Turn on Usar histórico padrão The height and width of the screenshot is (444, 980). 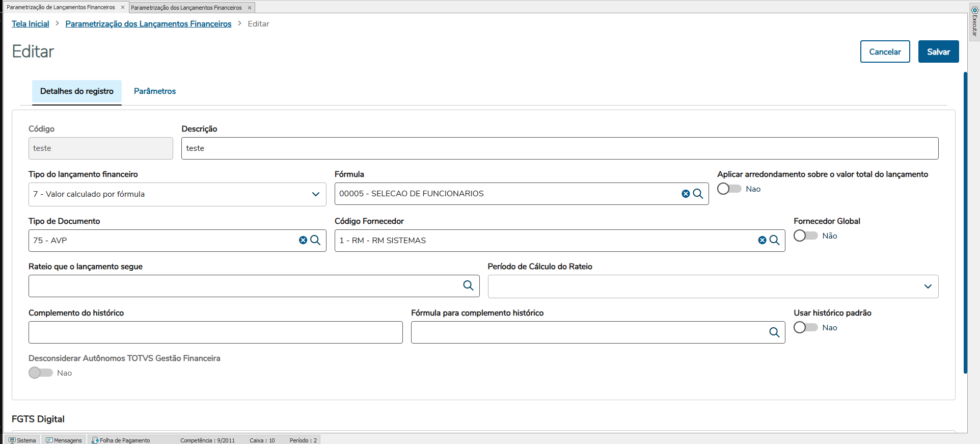[805, 327]
